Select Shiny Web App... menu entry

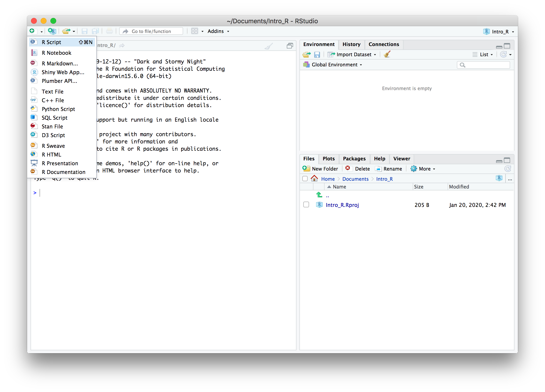[62, 72]
